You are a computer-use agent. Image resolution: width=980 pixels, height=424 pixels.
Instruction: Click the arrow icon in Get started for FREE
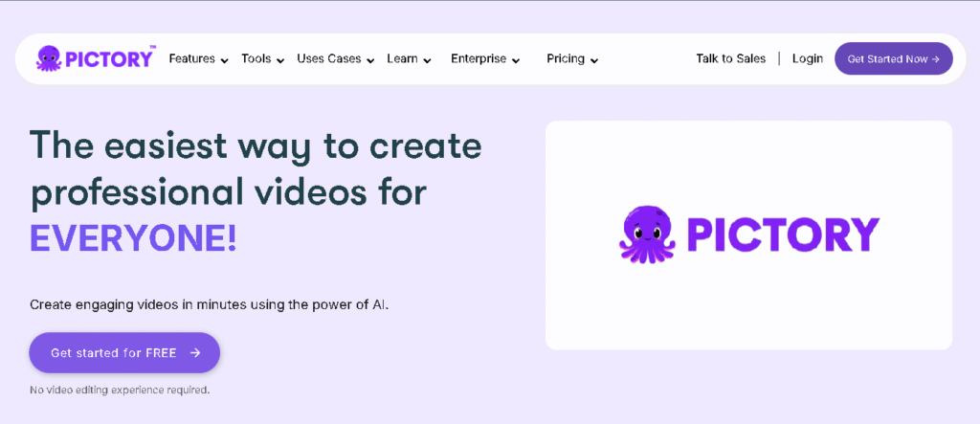[x=195, y=353]
